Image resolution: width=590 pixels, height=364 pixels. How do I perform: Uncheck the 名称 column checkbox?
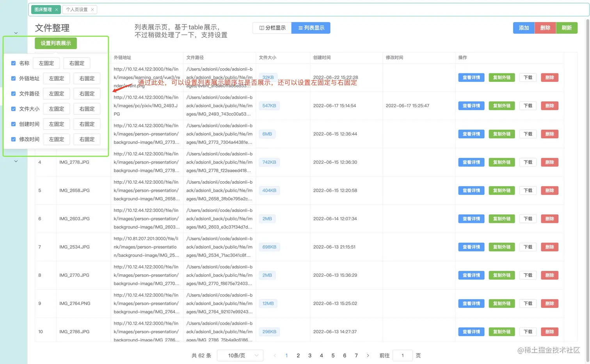coord(14,63)
